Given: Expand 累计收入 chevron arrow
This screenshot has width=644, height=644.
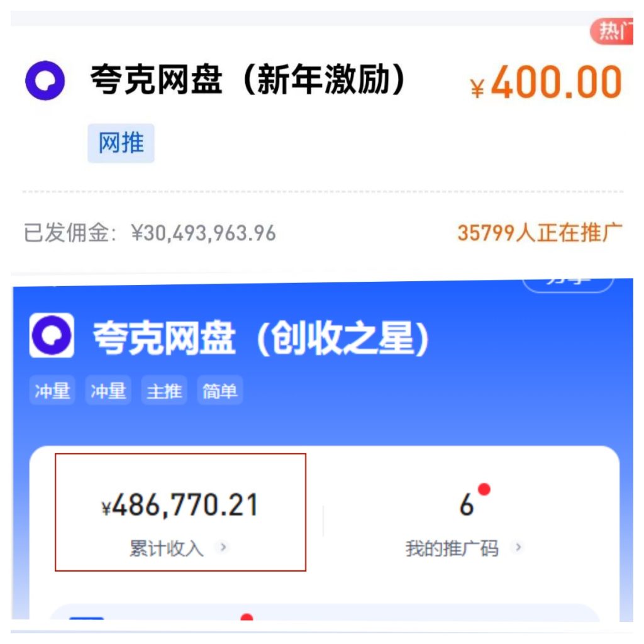Looking at the screenshot, I should click(223, 547).
